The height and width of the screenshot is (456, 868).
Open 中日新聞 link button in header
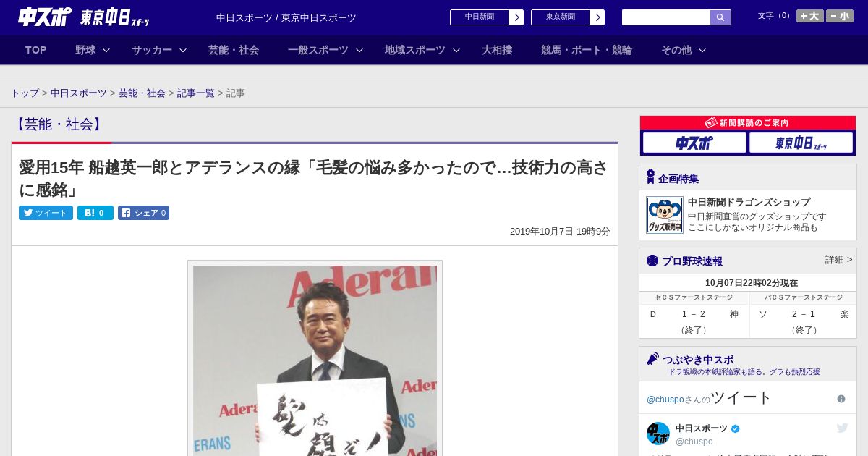point(480,17)
